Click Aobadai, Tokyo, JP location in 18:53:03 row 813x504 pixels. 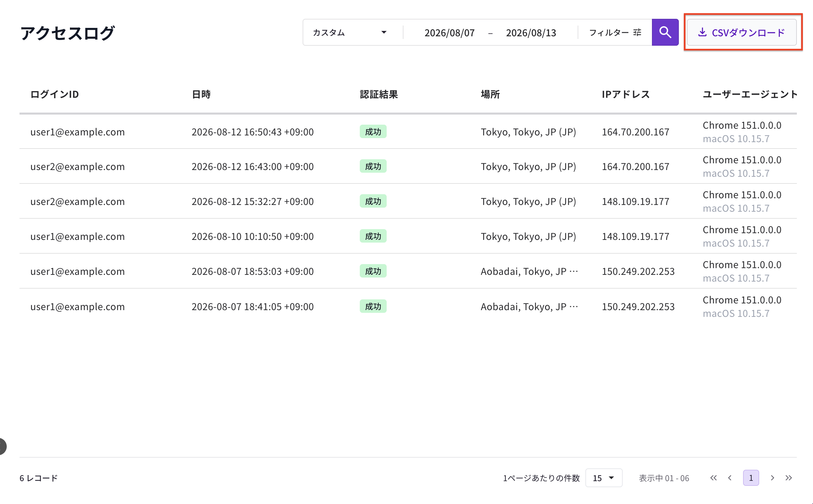[529, 271]
